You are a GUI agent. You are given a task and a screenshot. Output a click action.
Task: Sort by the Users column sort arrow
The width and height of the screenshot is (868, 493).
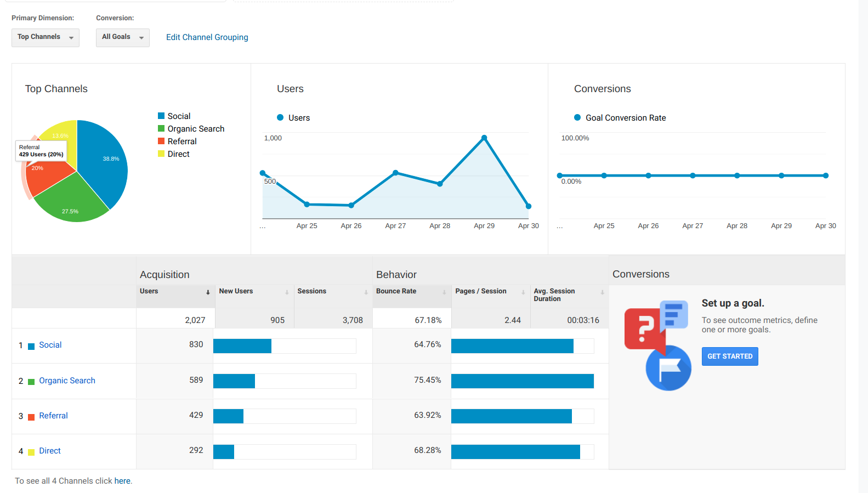[208, 292]
